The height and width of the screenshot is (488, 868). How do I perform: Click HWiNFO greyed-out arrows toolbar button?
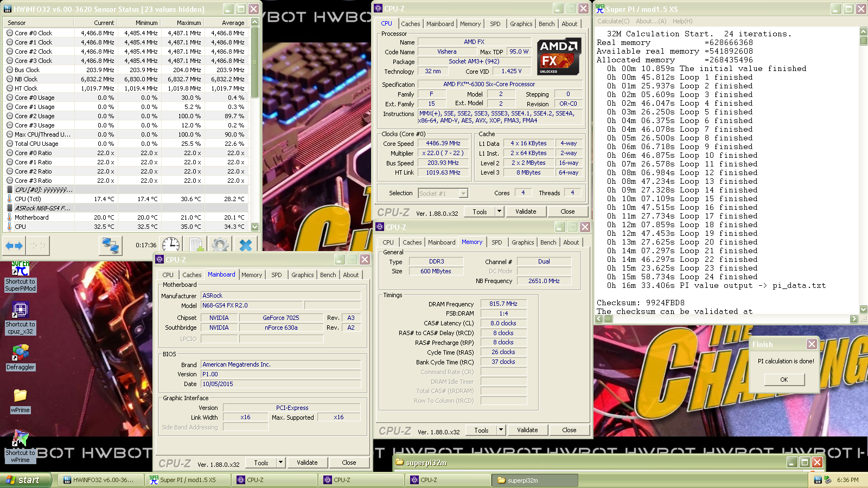coord(37,246)
